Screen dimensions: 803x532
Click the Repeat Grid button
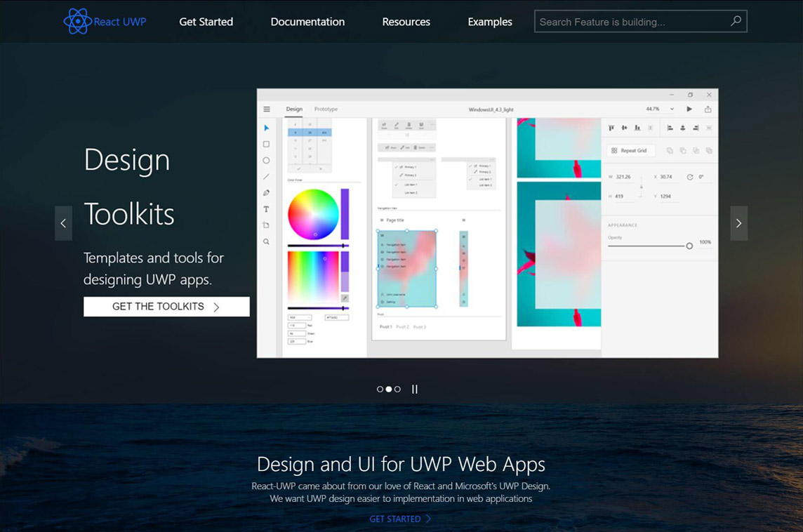coord(630,150)
